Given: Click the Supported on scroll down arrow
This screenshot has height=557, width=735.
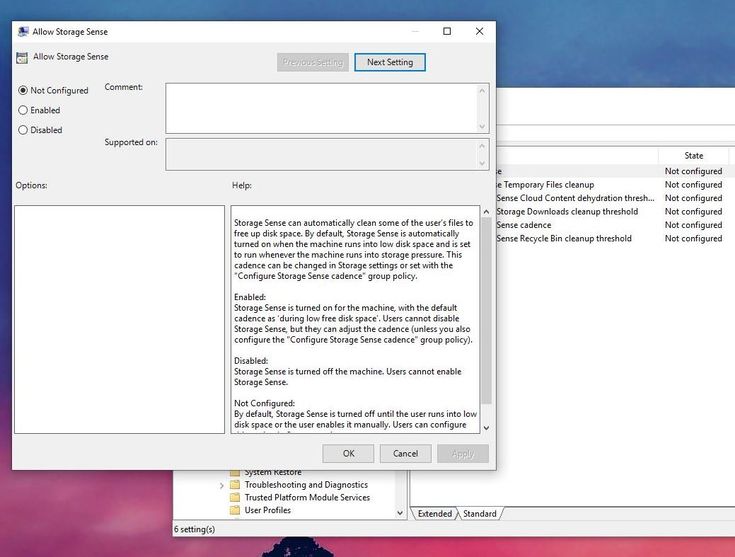Looking at the screenshot, I should 482,163.
